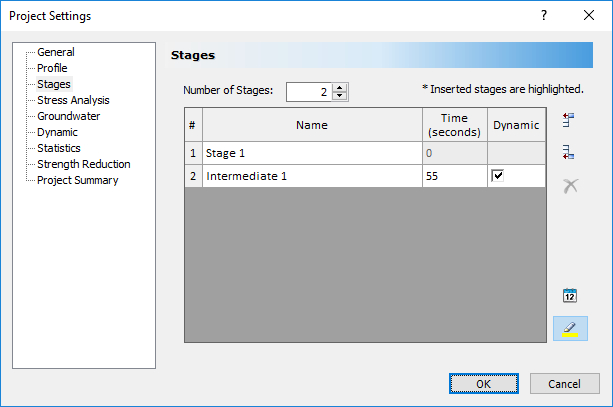Cancel the Project Settings dialog

565,383
